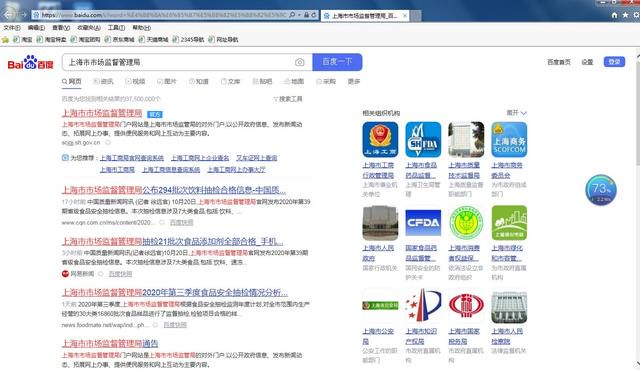Screen dimensions: 640x370
Task: Open the 查看(V) menu
Action: click(61, 28)
